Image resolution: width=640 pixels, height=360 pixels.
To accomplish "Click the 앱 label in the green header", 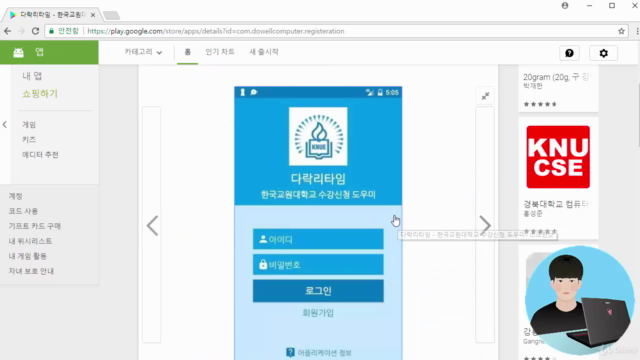I will [39, 52].
